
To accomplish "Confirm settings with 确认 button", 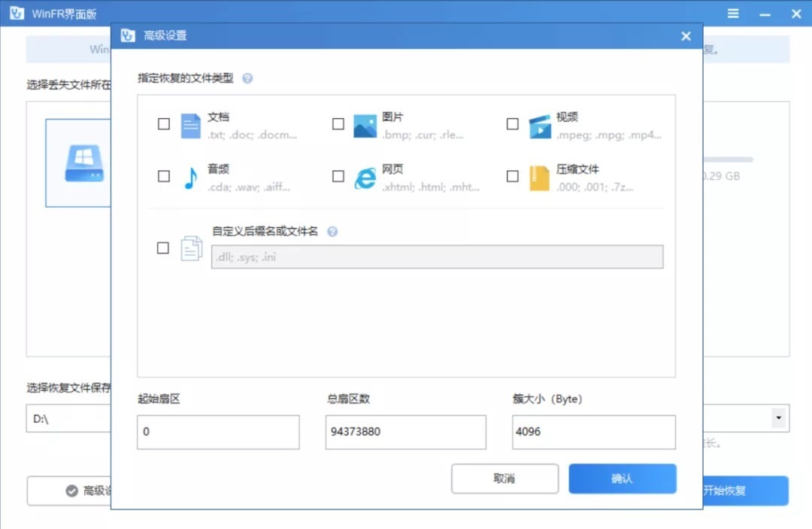I will (x=622, y=479).
